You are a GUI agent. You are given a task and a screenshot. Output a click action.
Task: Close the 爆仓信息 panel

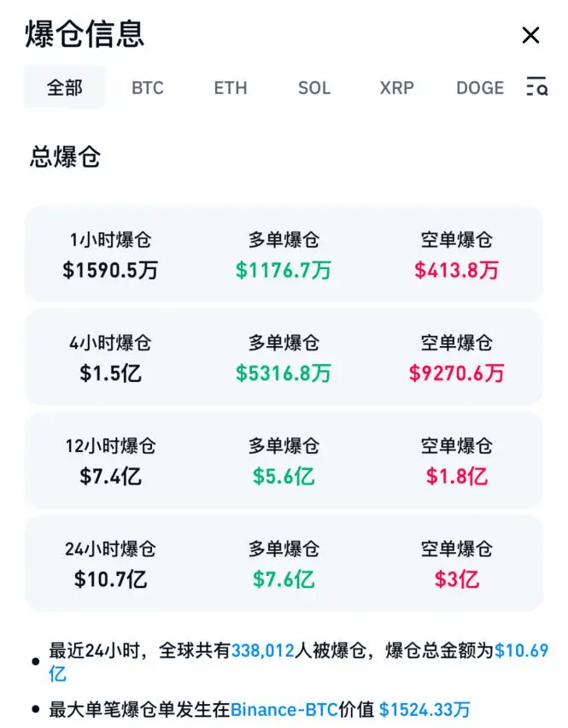[x=531, y=36]
